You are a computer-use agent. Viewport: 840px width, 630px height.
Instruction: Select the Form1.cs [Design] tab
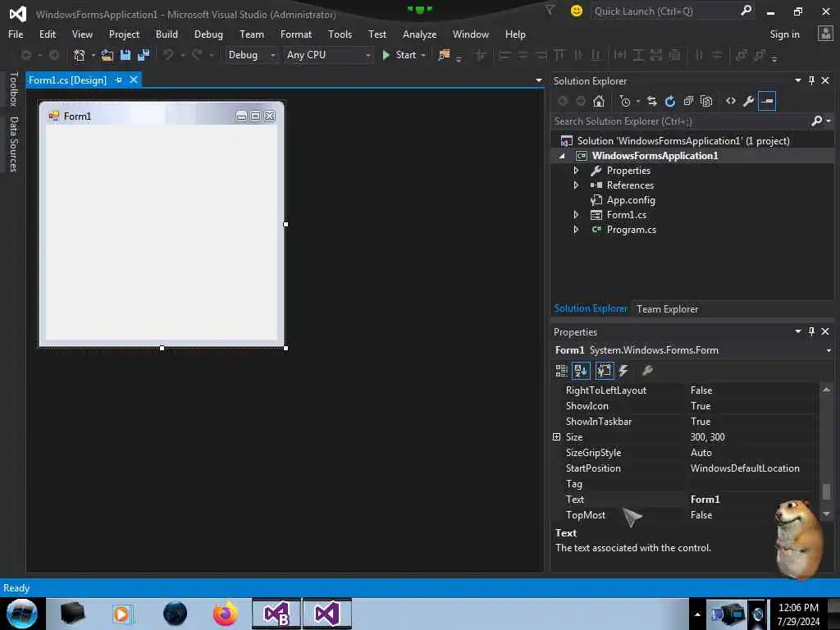tap(67, 80)
